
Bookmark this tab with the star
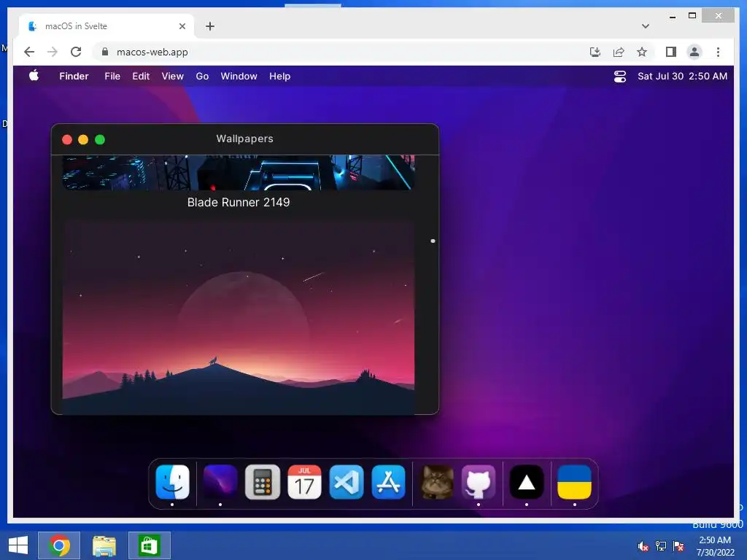642,52
